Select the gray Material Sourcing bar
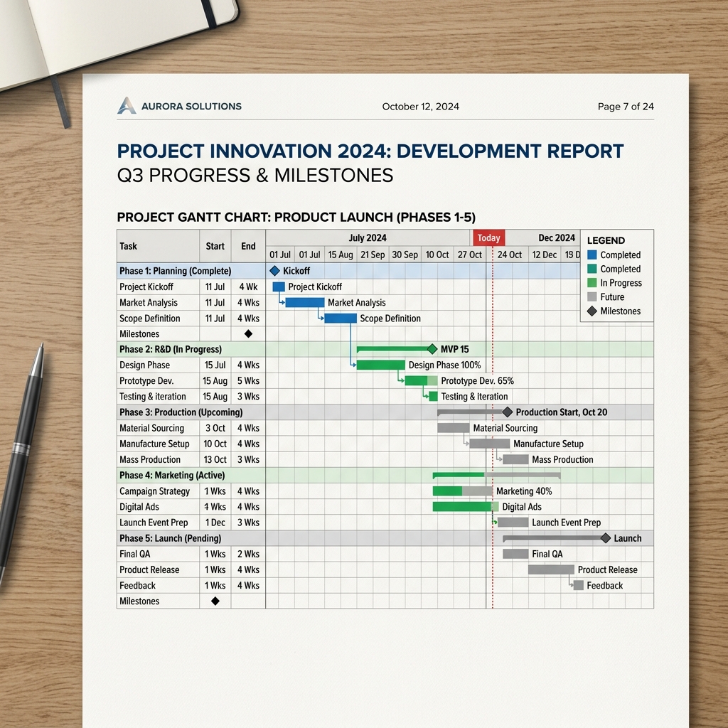This screenshot has width=728, height=728. coord(453,428)
